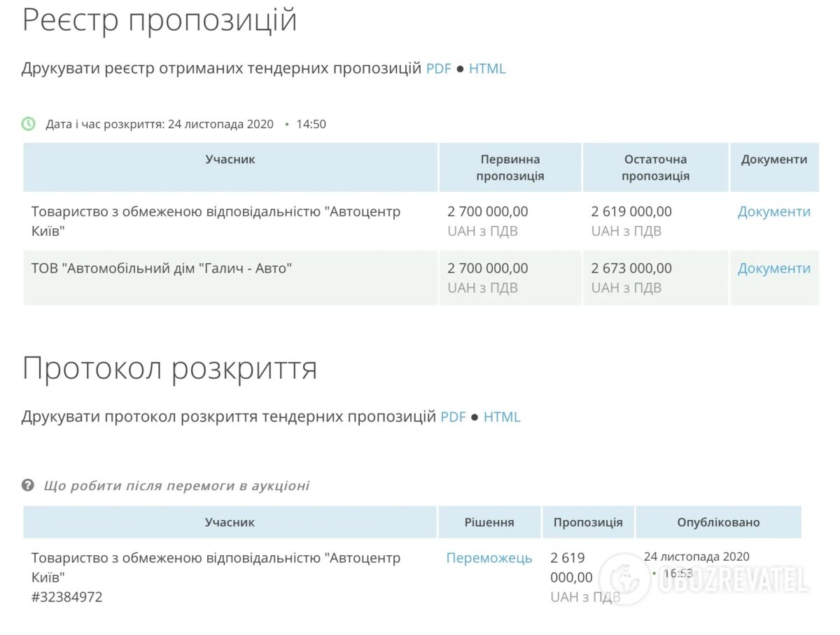Click the Пропозиція column header in the protocol table
The width and height of the screenshot is (840, 635).
click(587, 522)
